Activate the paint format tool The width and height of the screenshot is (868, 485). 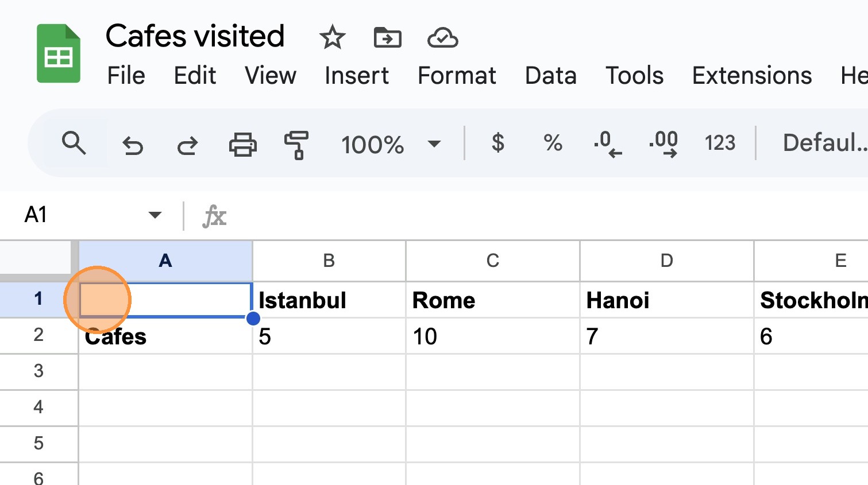coord(296,144)
